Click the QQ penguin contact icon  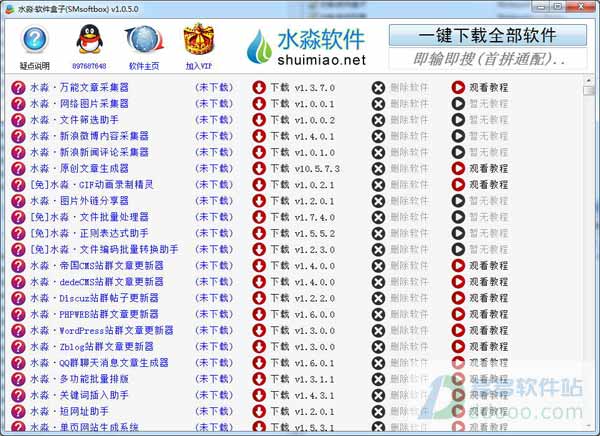pyautogui.click(x=89, y=39)
